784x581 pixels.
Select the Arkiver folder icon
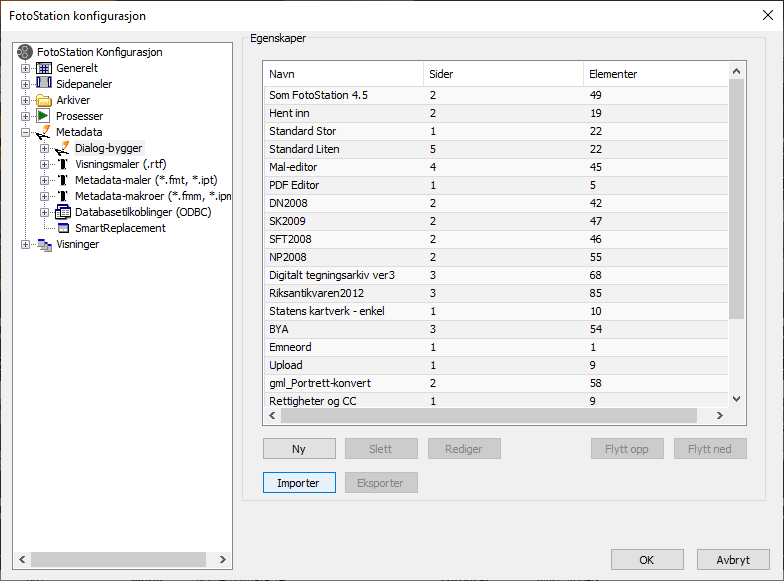44,100
